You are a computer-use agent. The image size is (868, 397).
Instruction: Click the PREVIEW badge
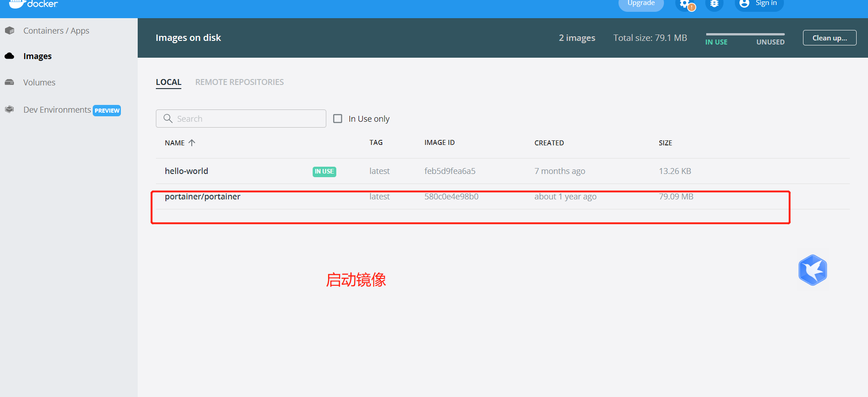(107, 110)
